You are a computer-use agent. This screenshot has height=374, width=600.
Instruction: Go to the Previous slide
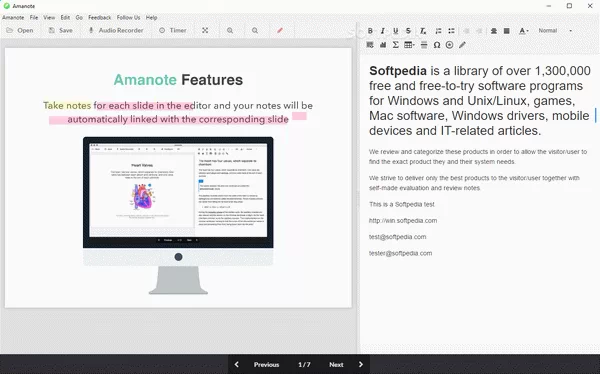266,364
